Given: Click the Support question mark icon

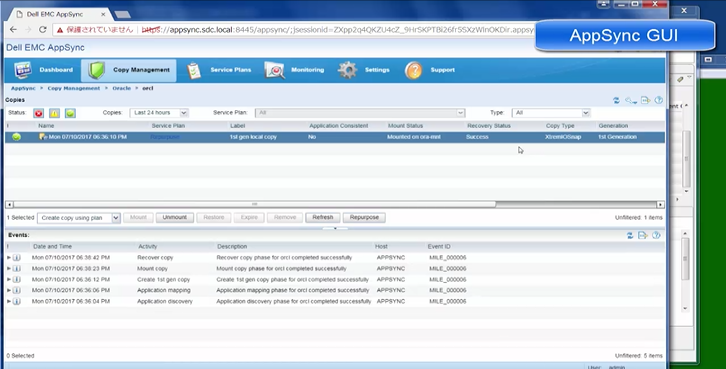Looking at the screenshot, I should (x=413, y=70).
